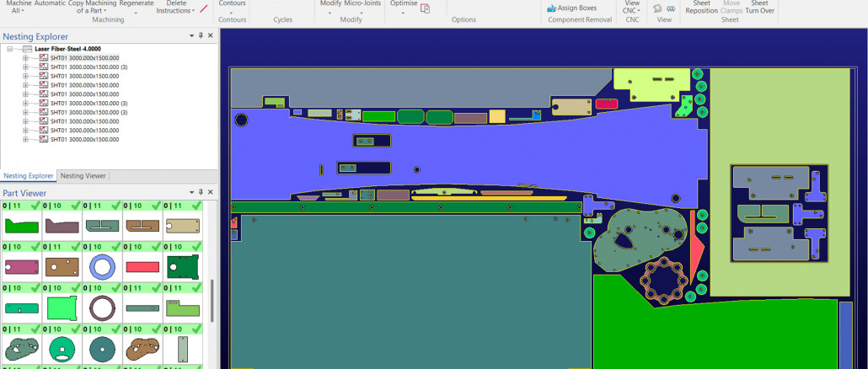The width and height of the screenshot is (868, 369).
Task: Click the Assign Boxes icon
Action: (x=551, y=8)
